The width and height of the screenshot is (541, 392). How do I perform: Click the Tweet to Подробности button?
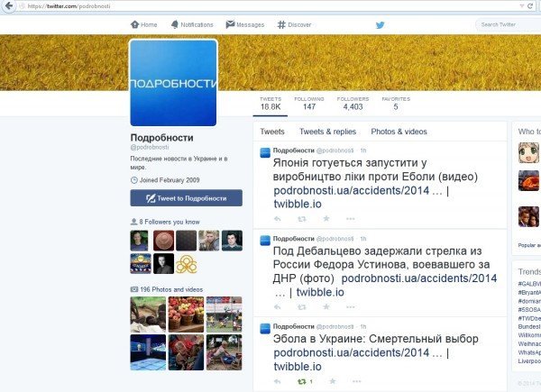pyautogui.click(x=187, y=198)
